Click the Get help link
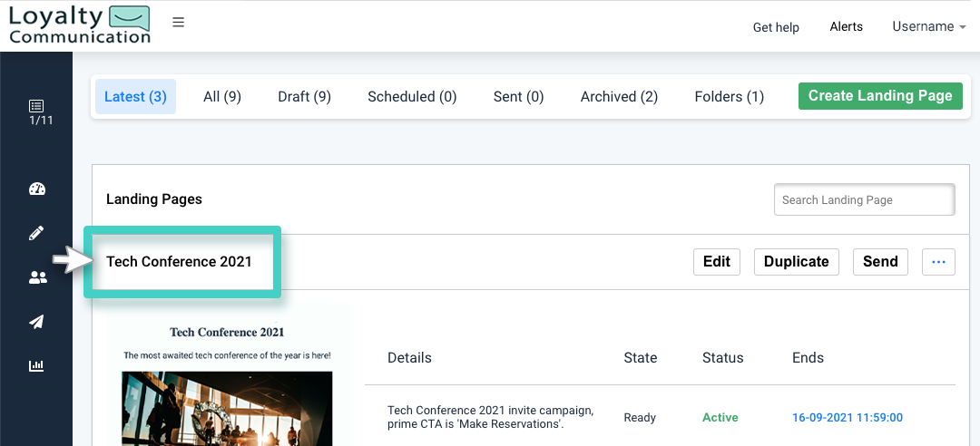The image size is (980, 446). coord(776,27)
